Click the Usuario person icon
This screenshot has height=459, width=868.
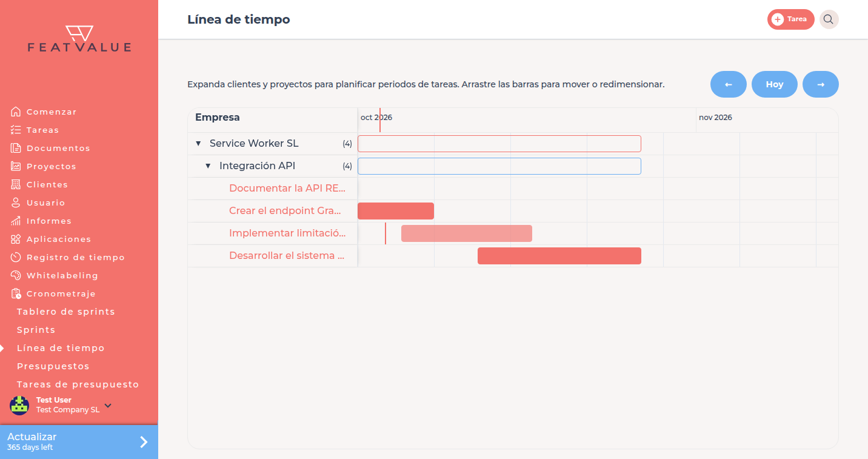16,203
